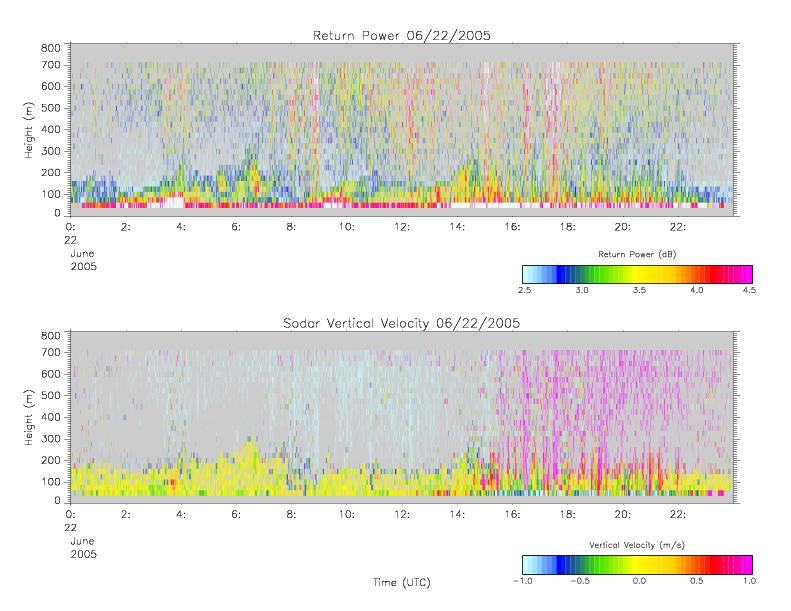This screenshot has height=611, width=791.
Task: Click the '2.5' value on Return Power colorbar
Action: pos(524,290)
